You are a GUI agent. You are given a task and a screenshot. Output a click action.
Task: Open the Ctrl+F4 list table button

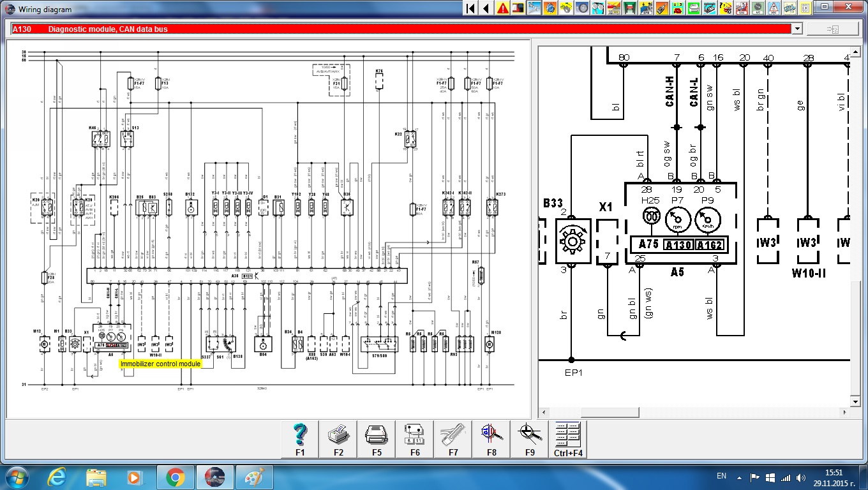pos(568,439)
